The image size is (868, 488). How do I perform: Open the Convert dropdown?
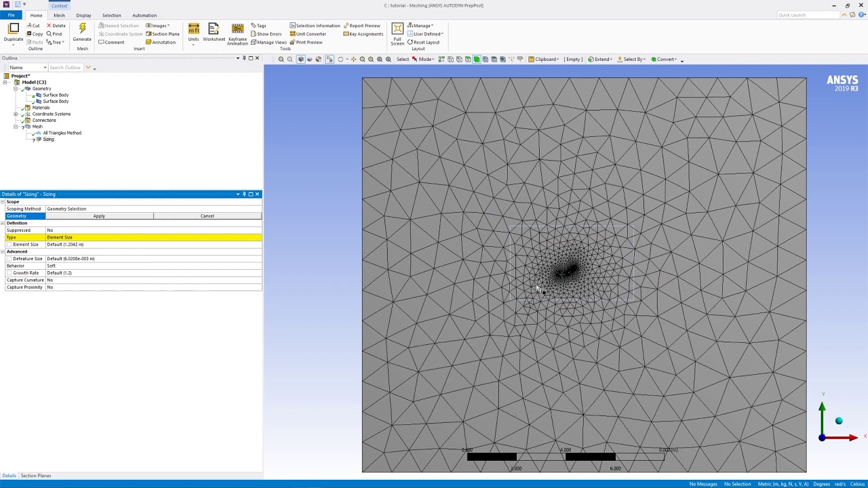coord(663,59)
